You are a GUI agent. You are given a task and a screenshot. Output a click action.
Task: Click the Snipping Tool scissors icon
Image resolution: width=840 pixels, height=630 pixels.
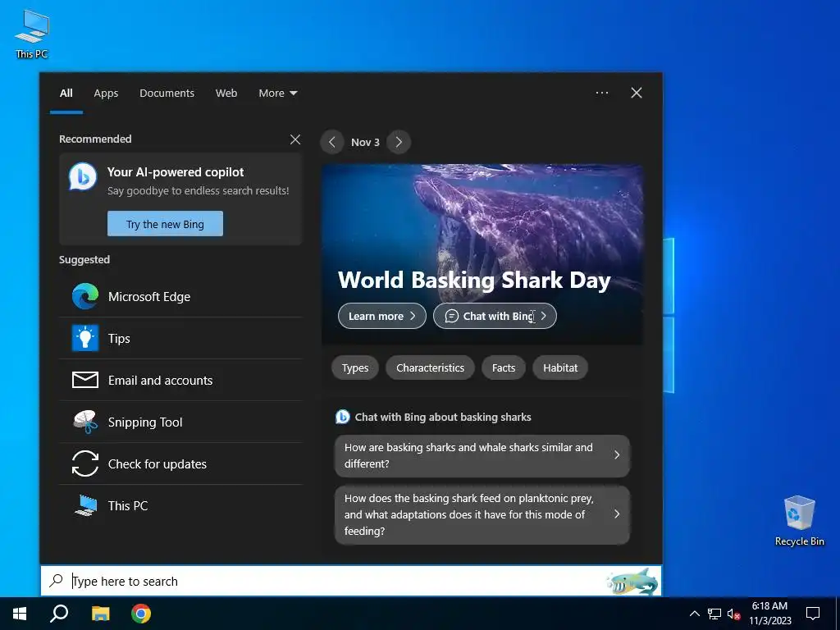[85, 422]
